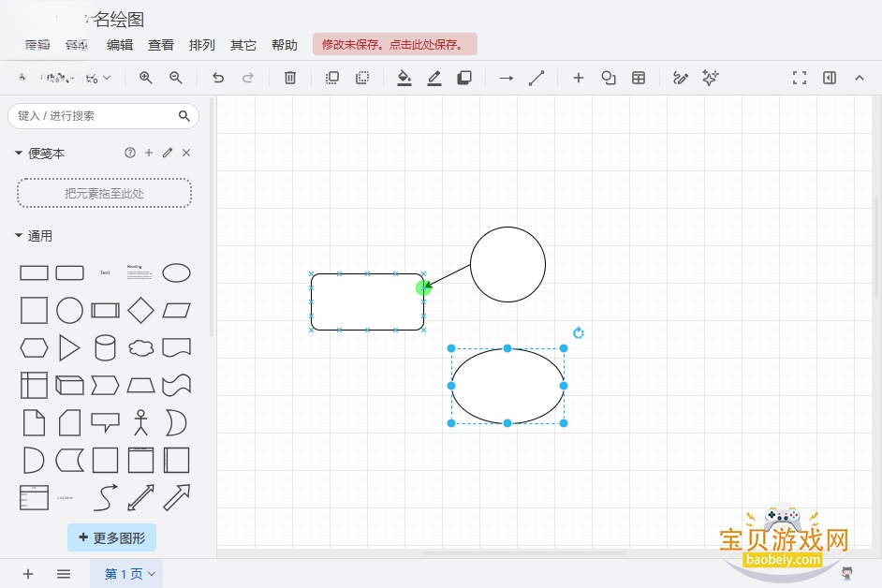Select the circle on the canvas
The height and width of the screenshot is (588, 882).
(507, 264)
